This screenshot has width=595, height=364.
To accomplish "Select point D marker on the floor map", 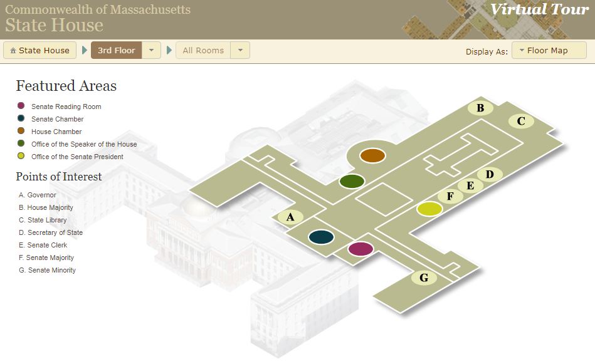I will 490,174.
